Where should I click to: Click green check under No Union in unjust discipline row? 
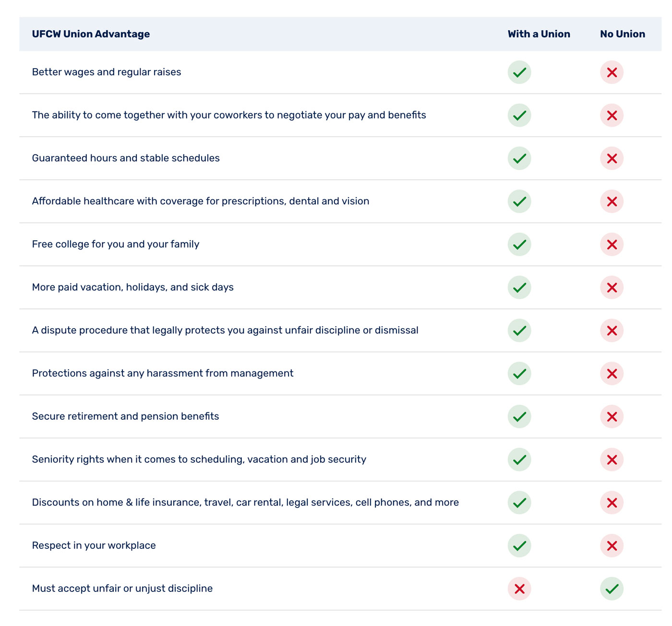[x=612, y=589]
